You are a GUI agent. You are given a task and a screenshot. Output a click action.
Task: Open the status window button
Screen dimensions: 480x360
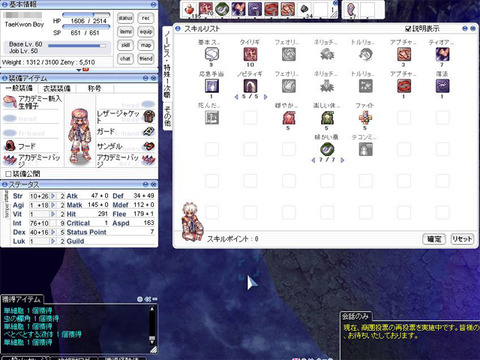point(125,18)
